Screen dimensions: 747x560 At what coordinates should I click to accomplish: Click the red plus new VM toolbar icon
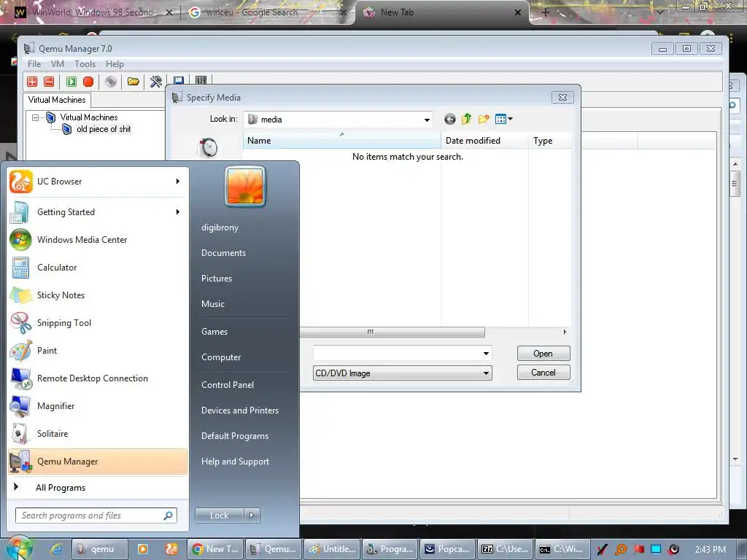point(32,82)
